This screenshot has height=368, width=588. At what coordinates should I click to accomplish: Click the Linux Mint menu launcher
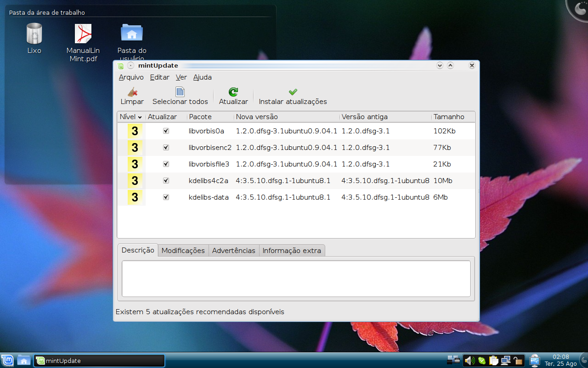(x=7, y=361)
